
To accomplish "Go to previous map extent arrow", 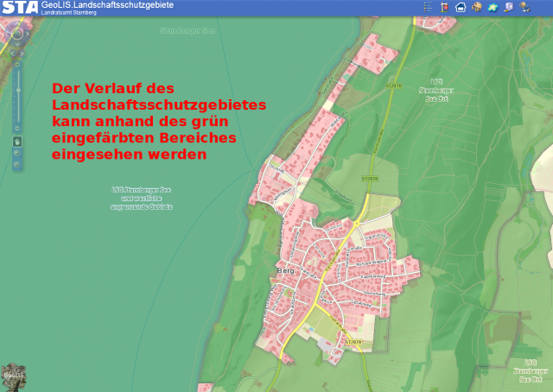I will pyautogui.click(x=13, y=54).
